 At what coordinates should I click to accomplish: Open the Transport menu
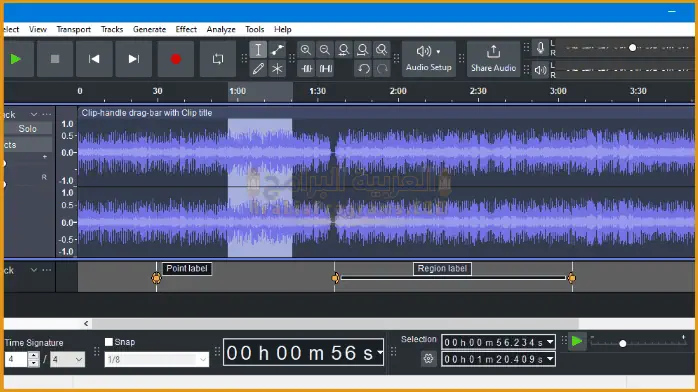coord(73,29)
